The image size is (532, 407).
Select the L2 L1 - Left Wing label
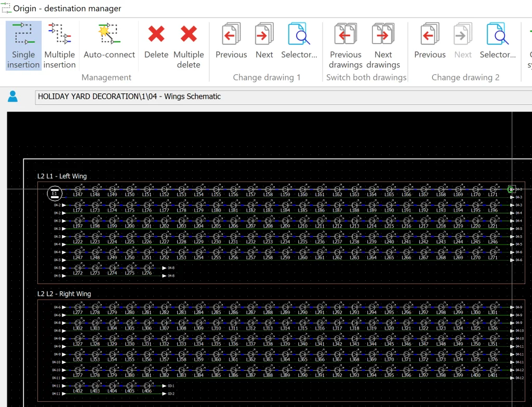coord(62,177)
